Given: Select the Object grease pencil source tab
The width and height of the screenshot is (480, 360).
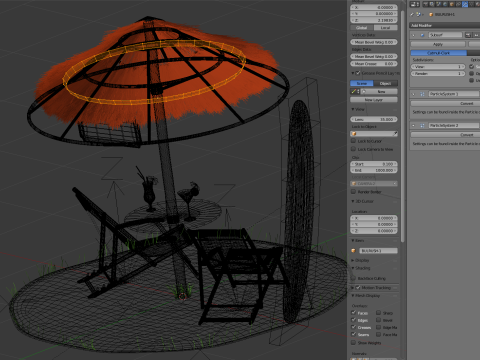Looking at the screenshot, I should click(x=386, y=83).
